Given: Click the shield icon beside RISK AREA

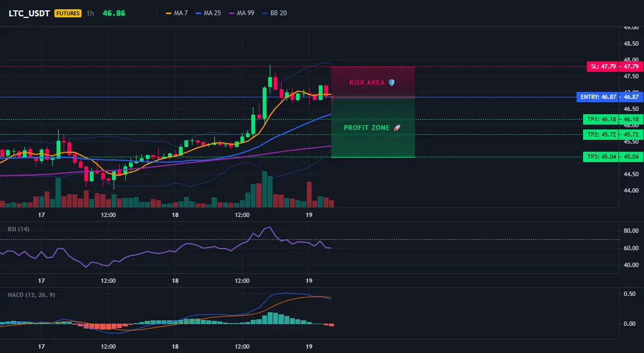Looking at the screenshot, I should 392,83.
